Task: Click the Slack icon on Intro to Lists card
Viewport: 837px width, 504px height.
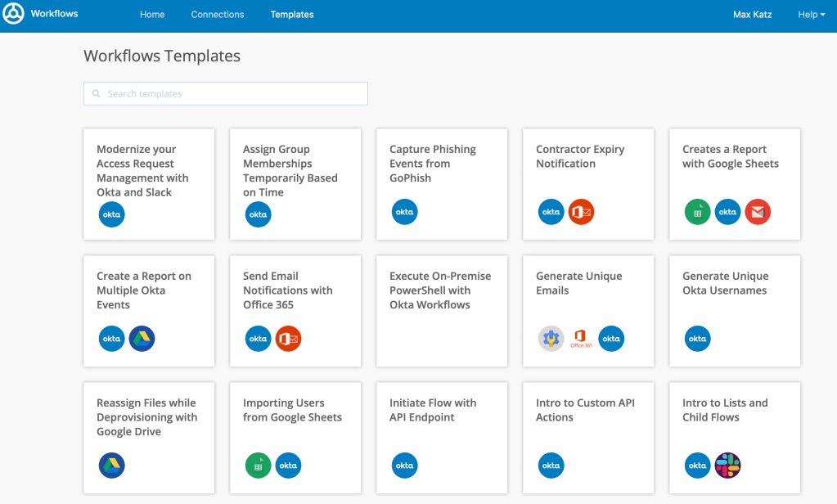Action: coord(727,466)
